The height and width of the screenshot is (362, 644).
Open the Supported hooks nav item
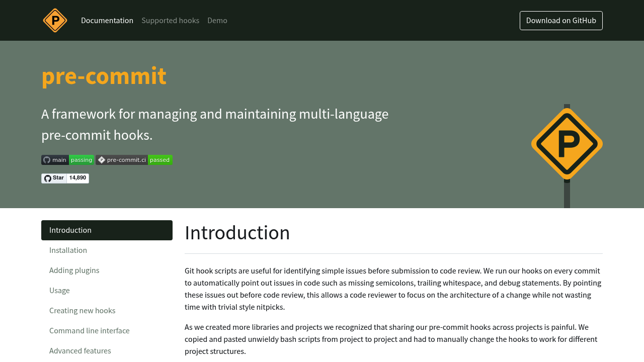(171, 19)
